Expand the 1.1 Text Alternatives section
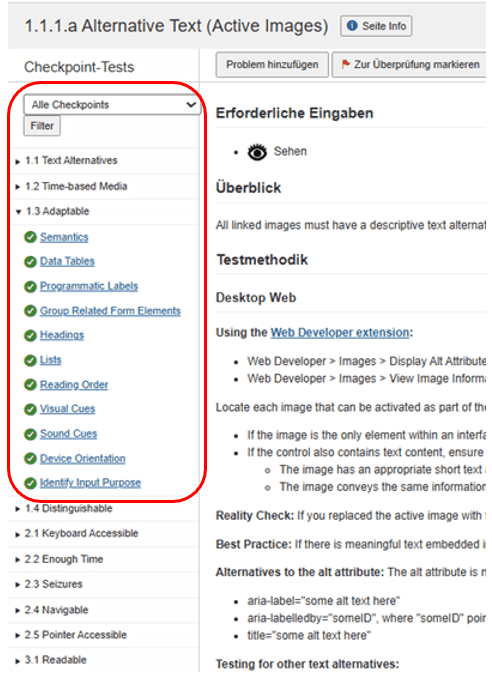The width and height of the screenshot is (492, 688). [x=67, y=161]
